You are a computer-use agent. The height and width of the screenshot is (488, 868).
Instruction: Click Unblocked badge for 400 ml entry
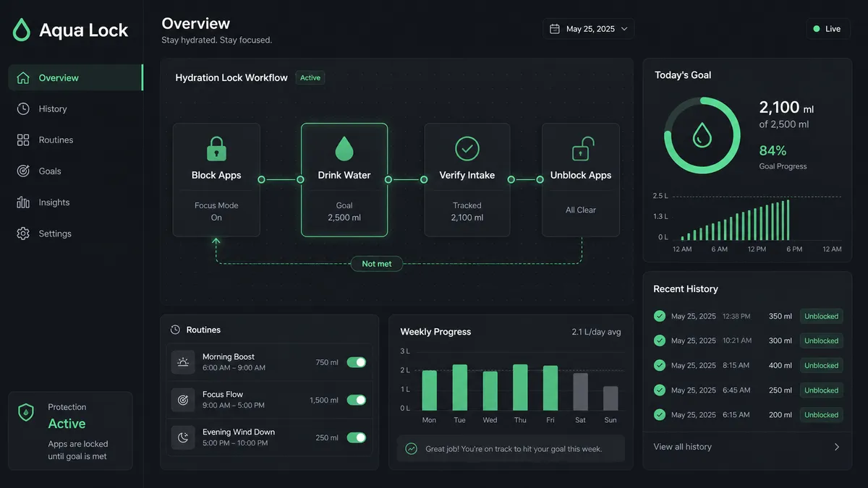tap(821, 365)
